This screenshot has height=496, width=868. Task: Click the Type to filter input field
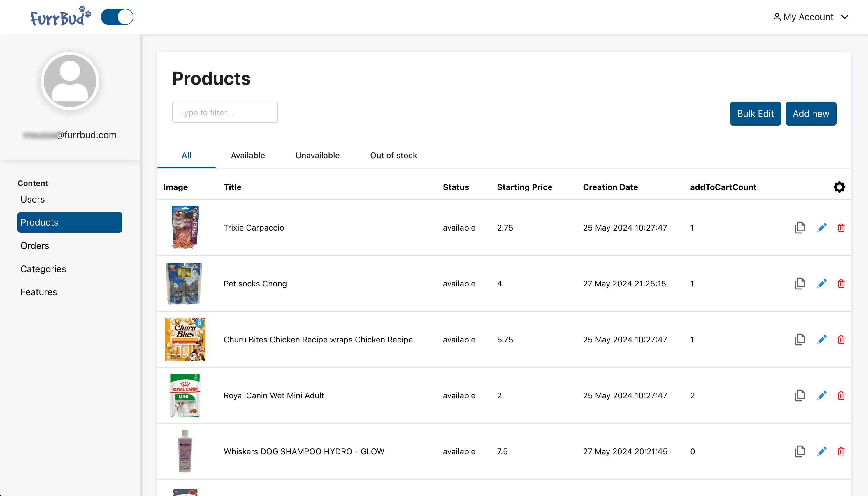click(225, 112)
